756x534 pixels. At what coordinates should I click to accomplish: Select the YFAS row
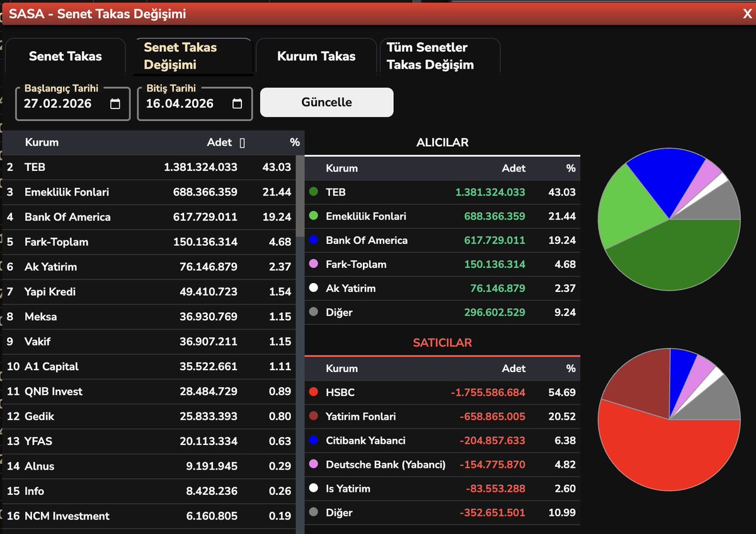point(149,441)
